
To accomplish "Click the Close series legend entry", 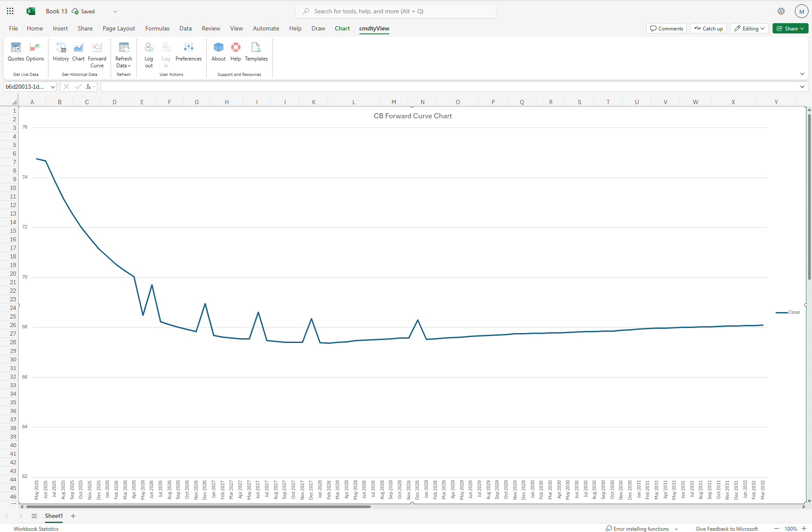I will 788,312.
